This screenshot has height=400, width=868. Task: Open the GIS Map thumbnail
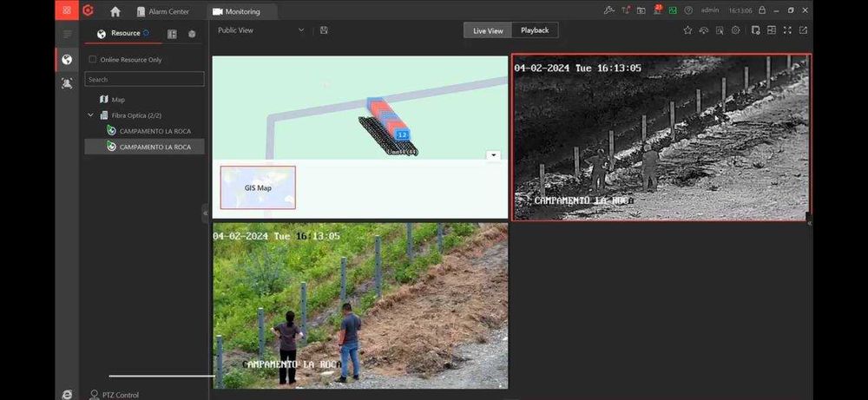pos(258,187)
